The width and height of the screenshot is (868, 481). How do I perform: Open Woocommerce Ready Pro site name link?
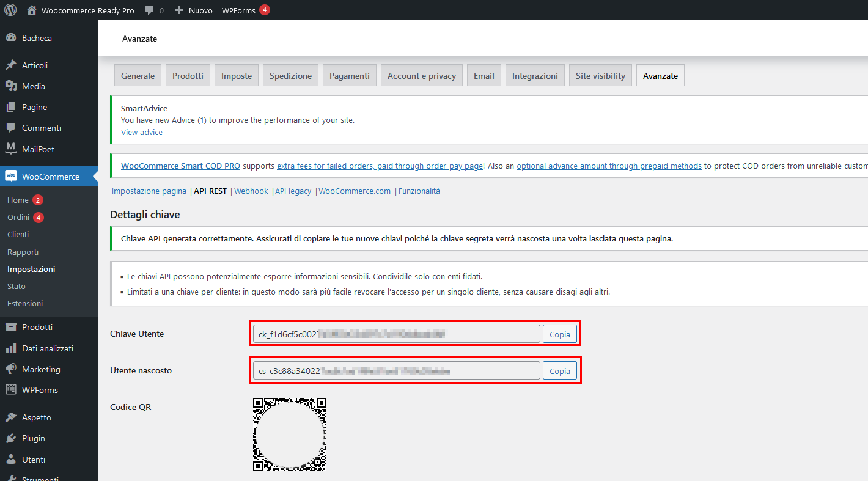88,10
